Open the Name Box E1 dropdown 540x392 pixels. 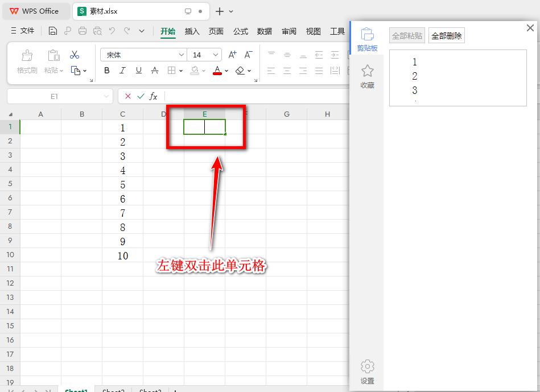coord(106,97)
